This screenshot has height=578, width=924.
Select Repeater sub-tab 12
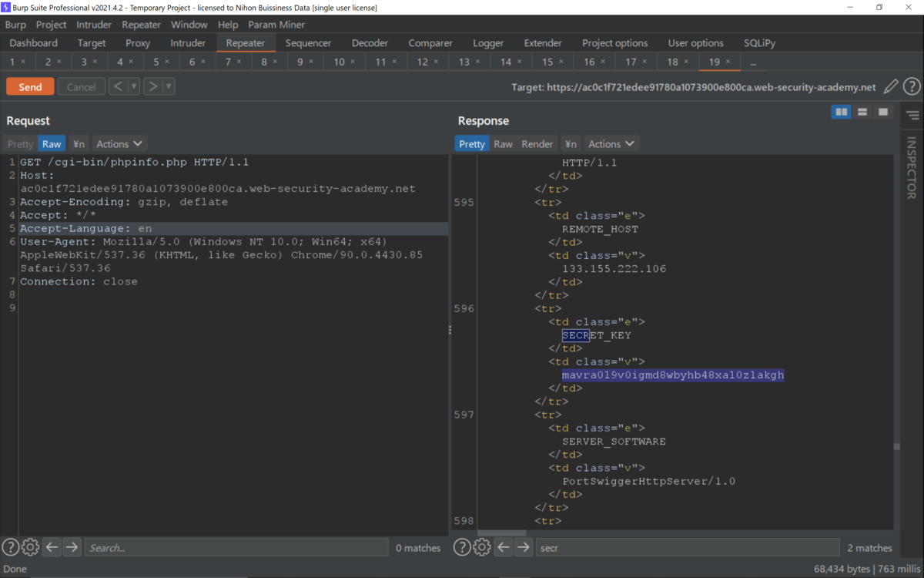click(x=422, y=62)
